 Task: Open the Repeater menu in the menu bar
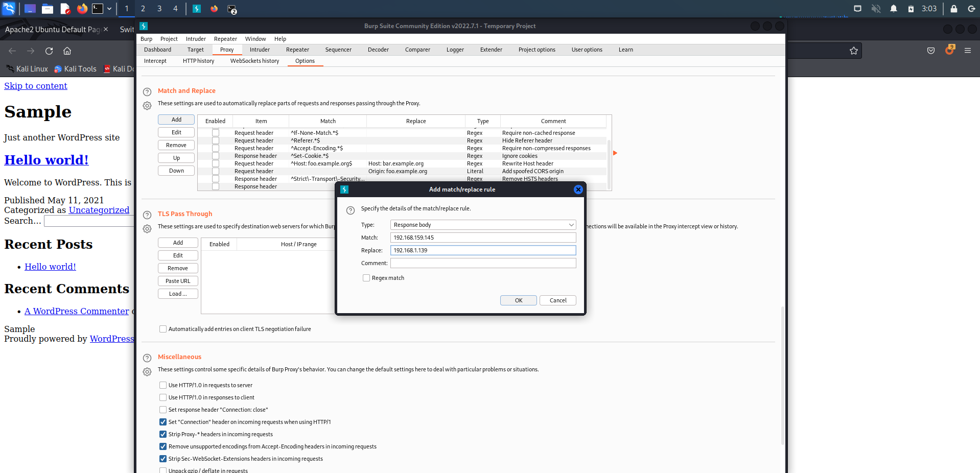pyautogui.click(x=225, y=39)
